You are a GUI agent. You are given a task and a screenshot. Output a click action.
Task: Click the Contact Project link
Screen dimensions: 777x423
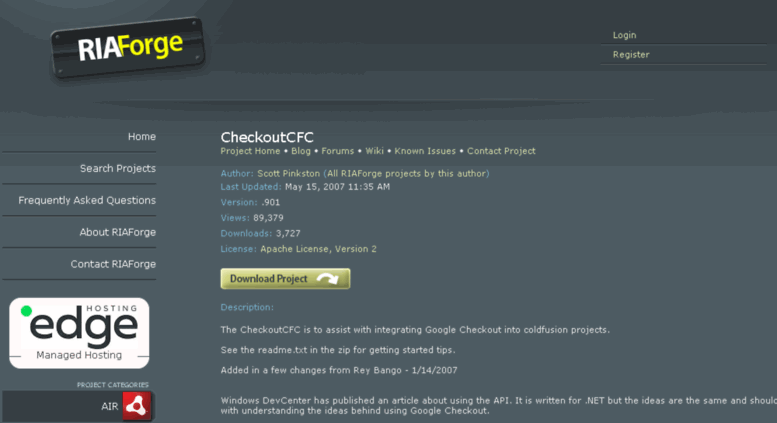pos(501,151)
